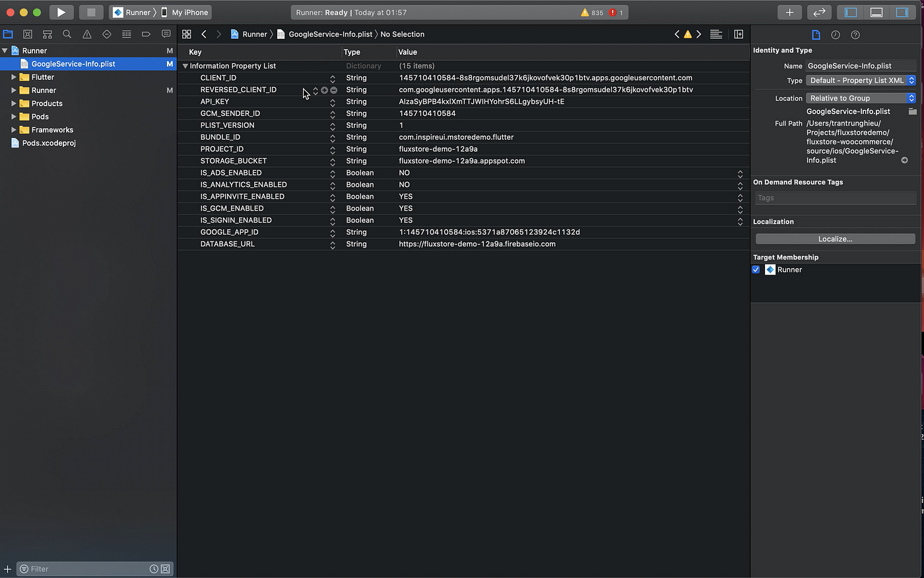
Task: Run the project with the Play button
Action: 61,12
